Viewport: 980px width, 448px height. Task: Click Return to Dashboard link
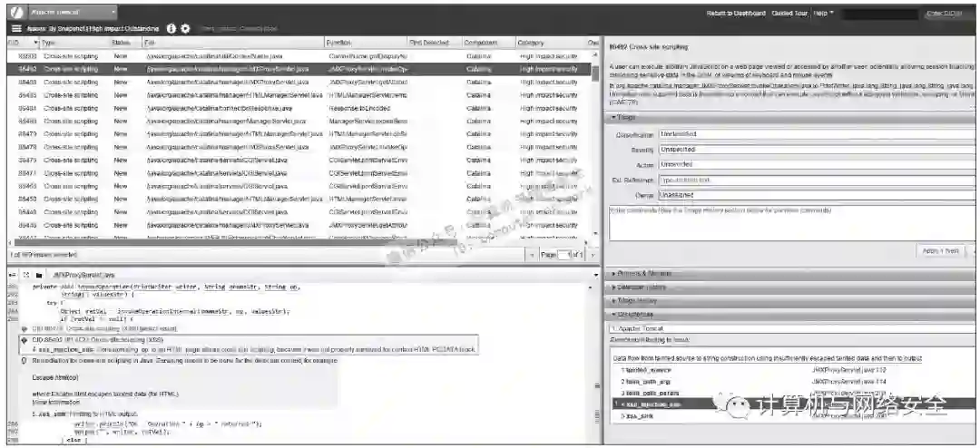736,13
